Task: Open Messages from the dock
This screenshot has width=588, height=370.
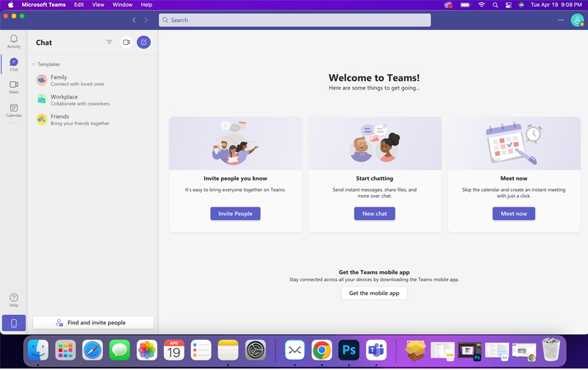Action: click(120, 350)
